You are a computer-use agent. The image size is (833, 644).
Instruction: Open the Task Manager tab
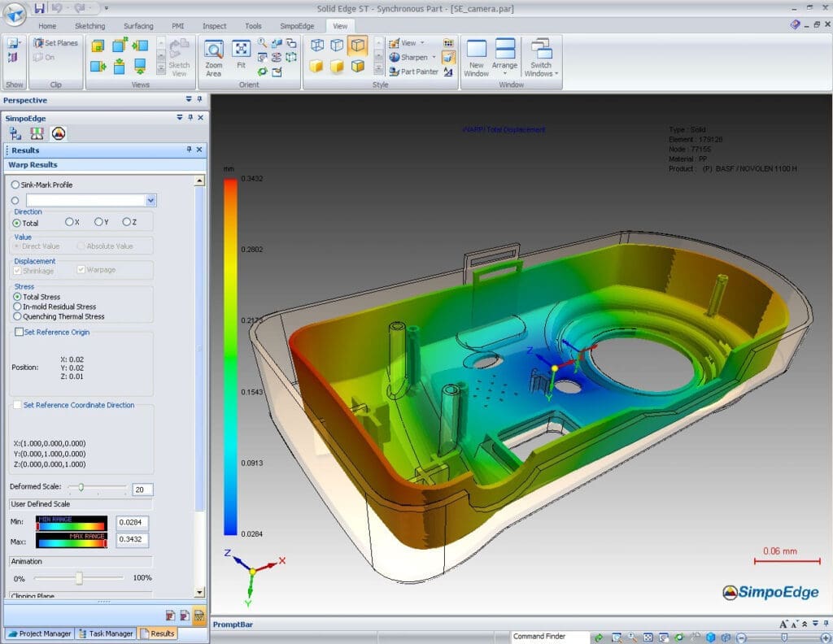[x=106, y=633]
